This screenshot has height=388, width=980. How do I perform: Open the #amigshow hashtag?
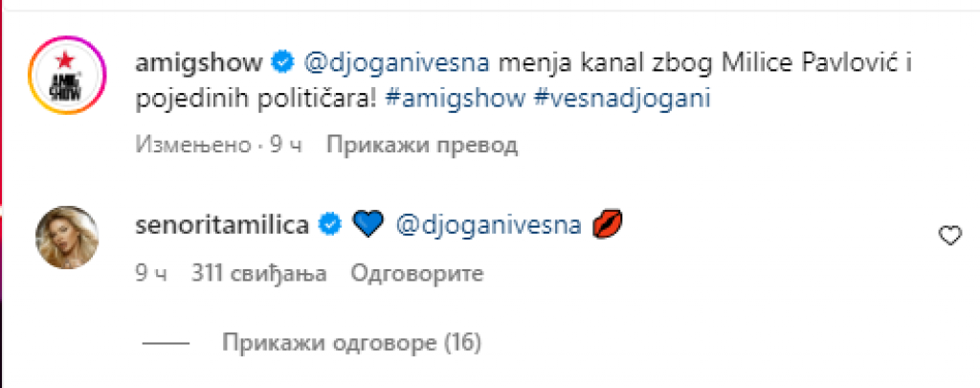pos(456,100)
